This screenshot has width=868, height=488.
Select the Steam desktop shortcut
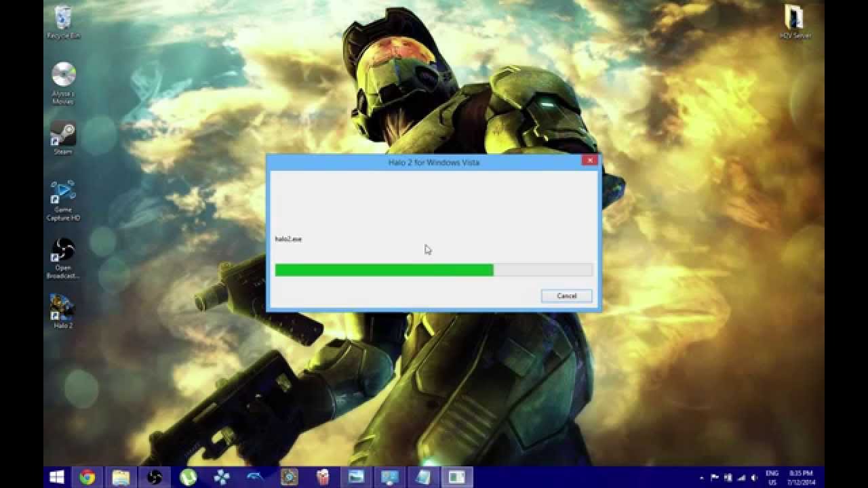click(63, 138)
